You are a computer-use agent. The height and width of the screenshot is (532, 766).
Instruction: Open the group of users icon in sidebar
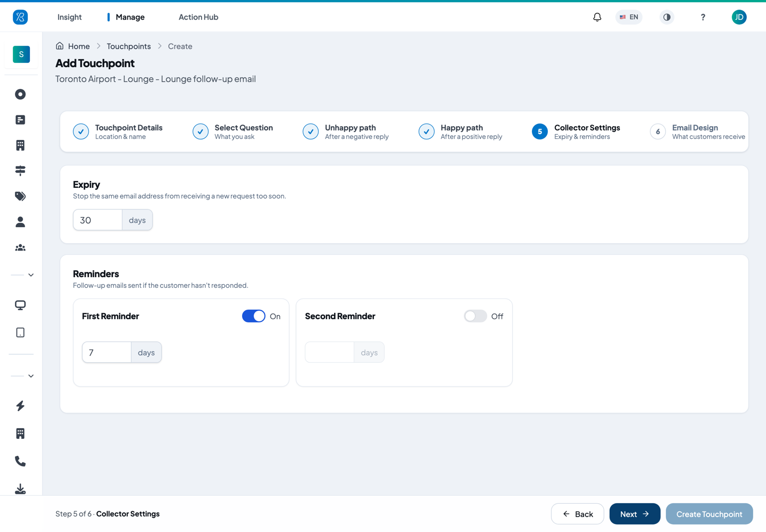coord(20,247)
